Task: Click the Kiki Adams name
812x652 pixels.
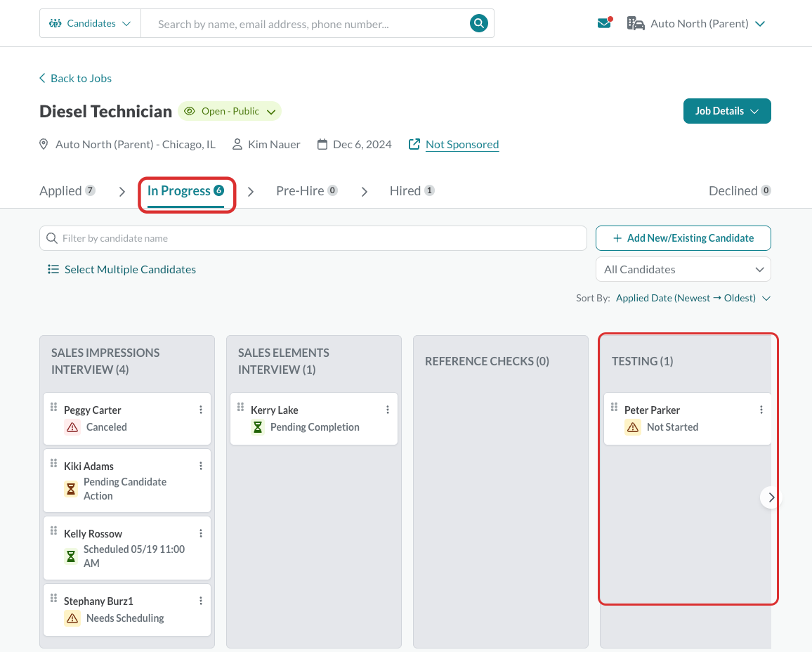Action: [x=89, y=466]
